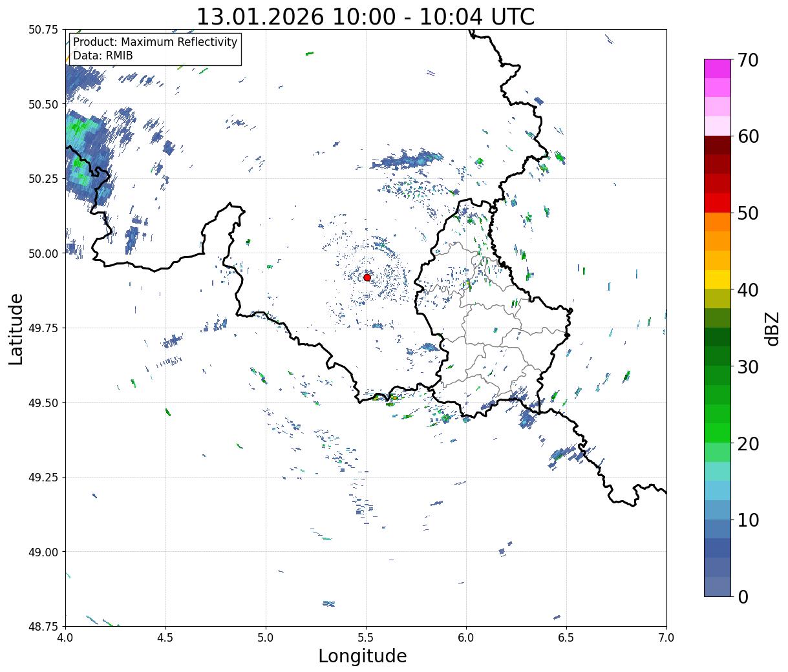Click the plot title '13.01.2026 10:00 - 10:04 UTC'
Viewport: 788px width, 672px height.
tap(365, 16)
